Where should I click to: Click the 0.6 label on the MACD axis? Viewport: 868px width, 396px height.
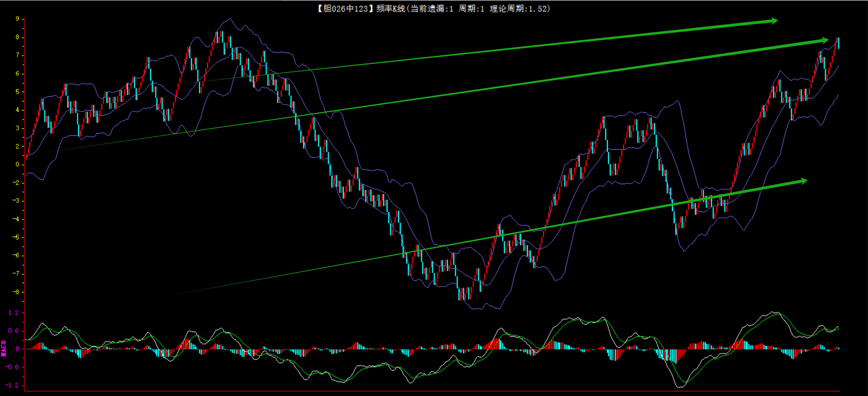tap(13, 331)
